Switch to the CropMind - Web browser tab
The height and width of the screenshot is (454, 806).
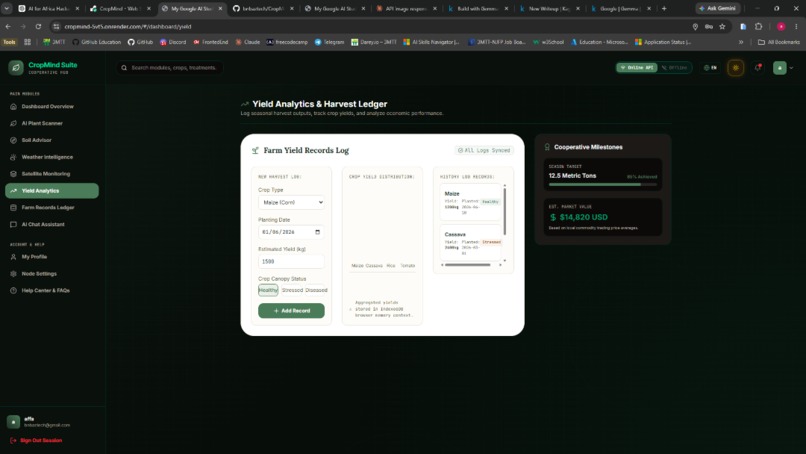pyautogui.click(x=121, y=8)
